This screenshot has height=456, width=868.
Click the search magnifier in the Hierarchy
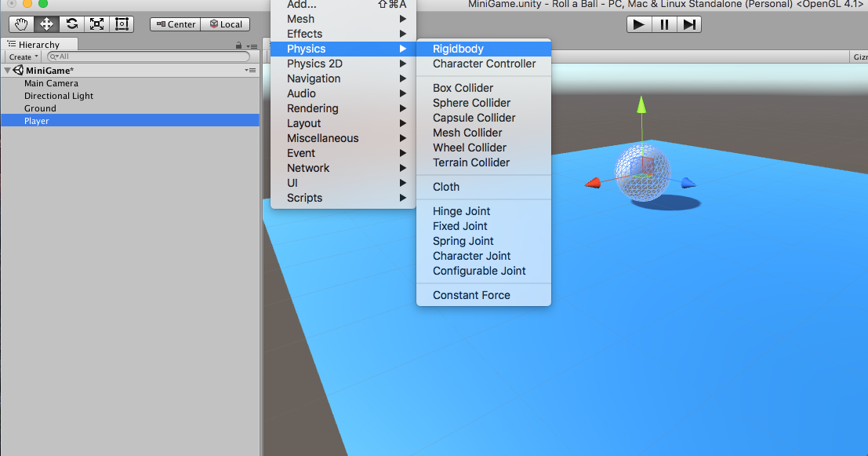coord(54,57)
